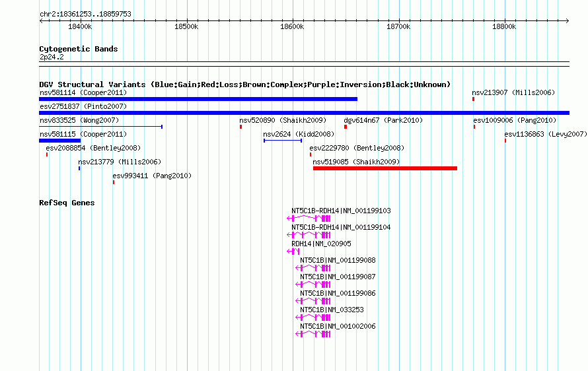This screenshot has width=588, height=371.
Task: Open nsv581115 (Cooper2011) variant label
Action: click(x=83, y=134)
